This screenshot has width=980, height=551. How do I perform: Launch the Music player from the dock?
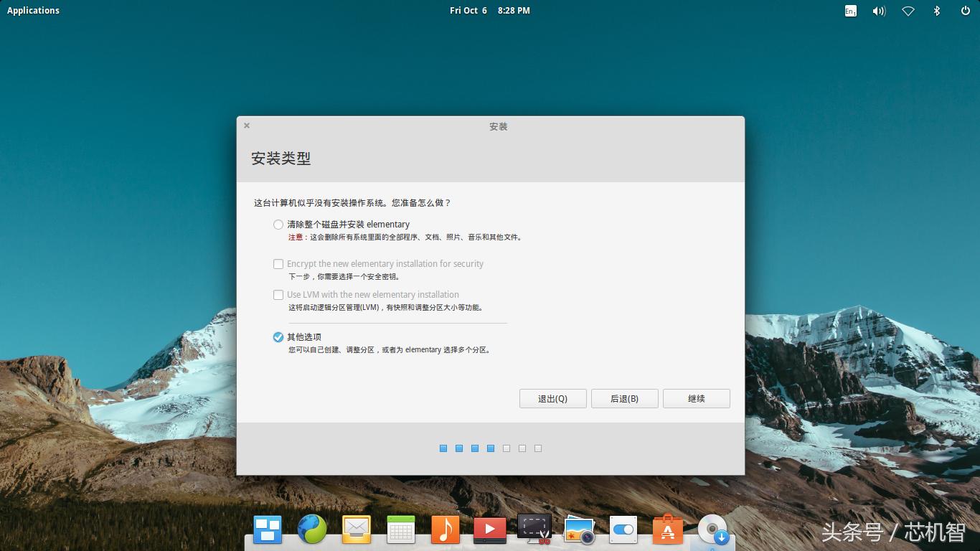coord(445,529)
